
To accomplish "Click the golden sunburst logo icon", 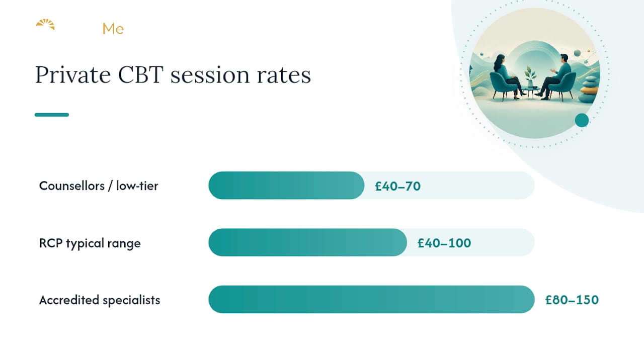I will tap(45, 25).
